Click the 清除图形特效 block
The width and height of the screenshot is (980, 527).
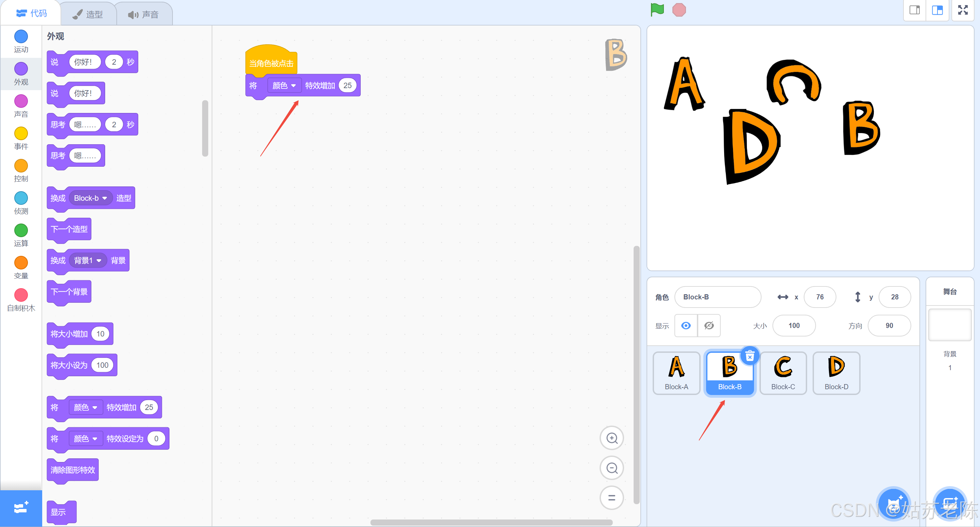(73, 470)
